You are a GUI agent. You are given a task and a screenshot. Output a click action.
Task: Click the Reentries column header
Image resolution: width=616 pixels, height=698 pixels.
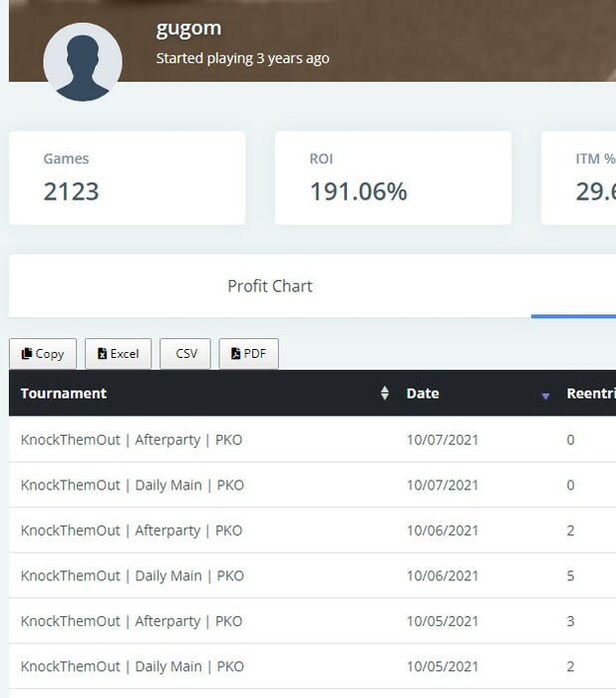(x=590, y=394)
